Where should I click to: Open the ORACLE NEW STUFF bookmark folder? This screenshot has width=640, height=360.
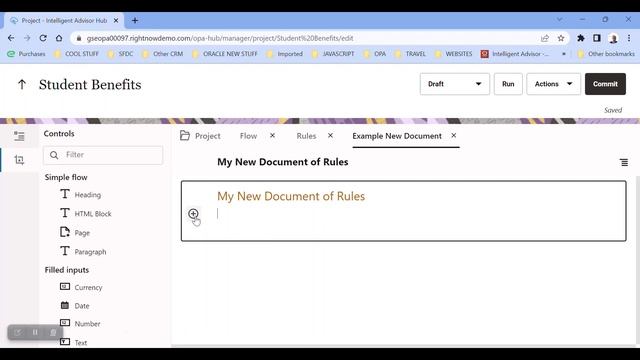224,54
